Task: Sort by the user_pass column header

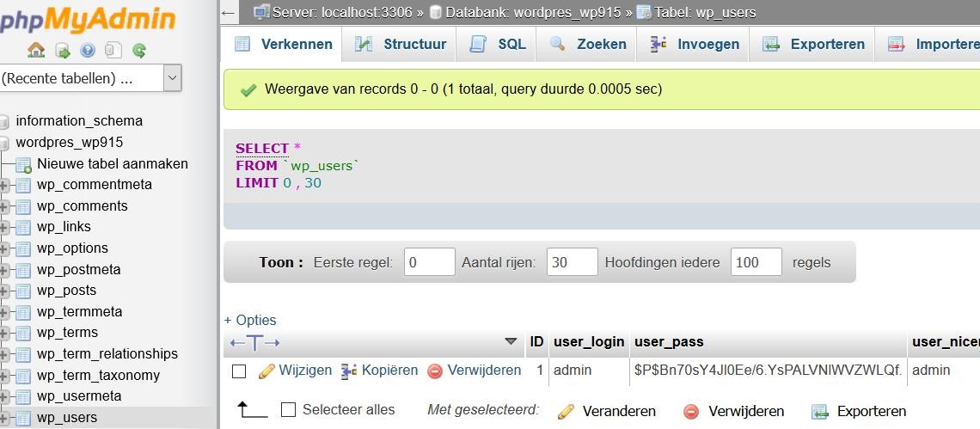Action: [669, 342]
